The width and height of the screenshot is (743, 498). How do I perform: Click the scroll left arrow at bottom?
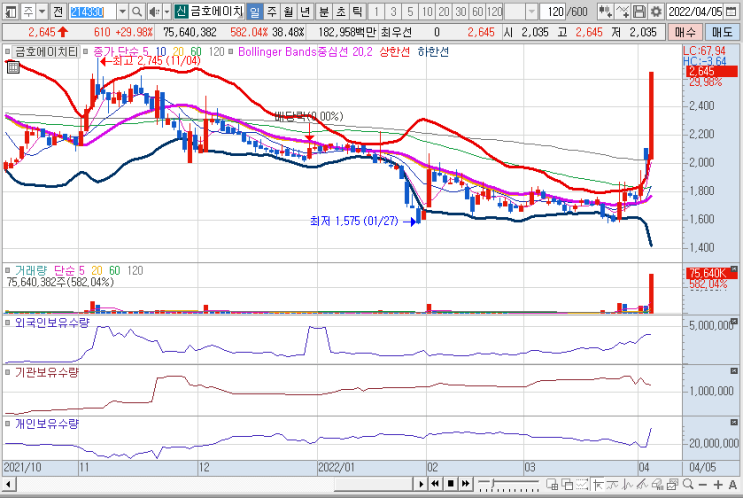[x=9, y=484]
